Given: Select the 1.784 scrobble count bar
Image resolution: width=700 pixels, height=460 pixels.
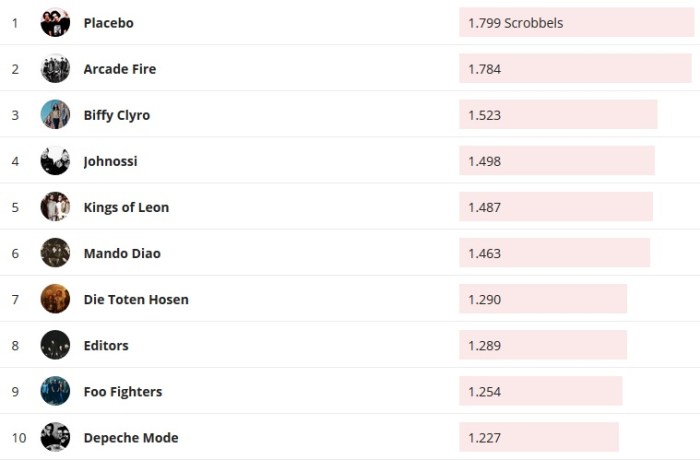Looking at the screenshot, I should click(x=575, y=69).
